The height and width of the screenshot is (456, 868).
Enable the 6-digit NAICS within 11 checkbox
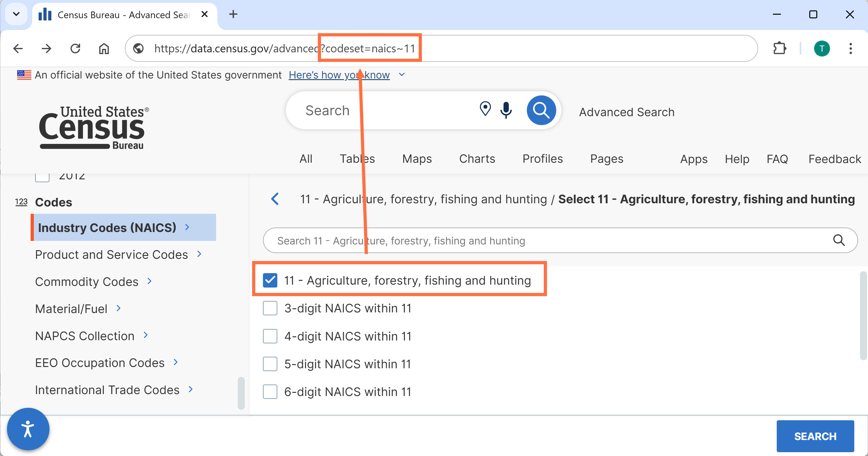270,392
